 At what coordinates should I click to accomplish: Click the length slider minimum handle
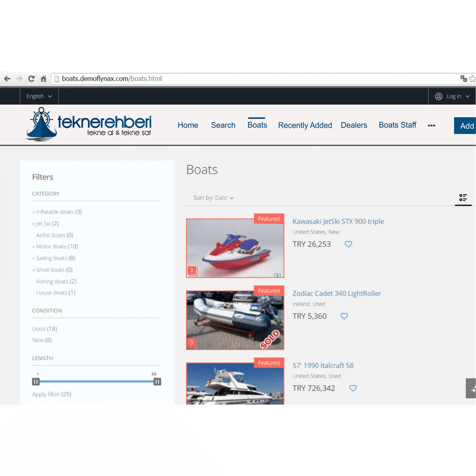click(36, 382)
